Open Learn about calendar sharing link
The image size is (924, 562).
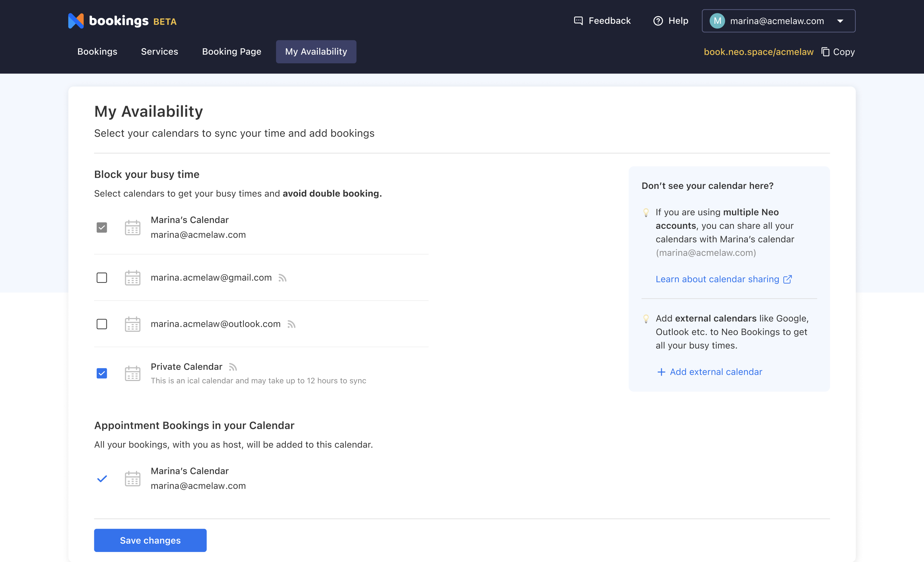(723, 279)
